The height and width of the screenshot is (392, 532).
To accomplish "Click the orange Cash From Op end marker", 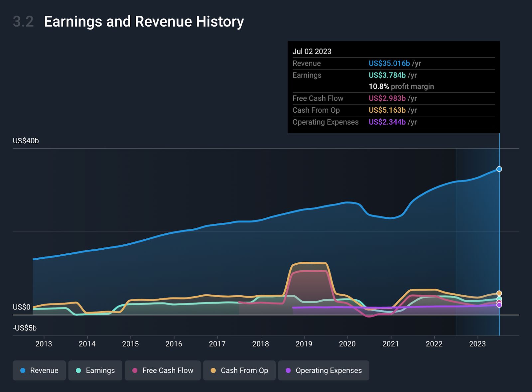I will (499, 293).
